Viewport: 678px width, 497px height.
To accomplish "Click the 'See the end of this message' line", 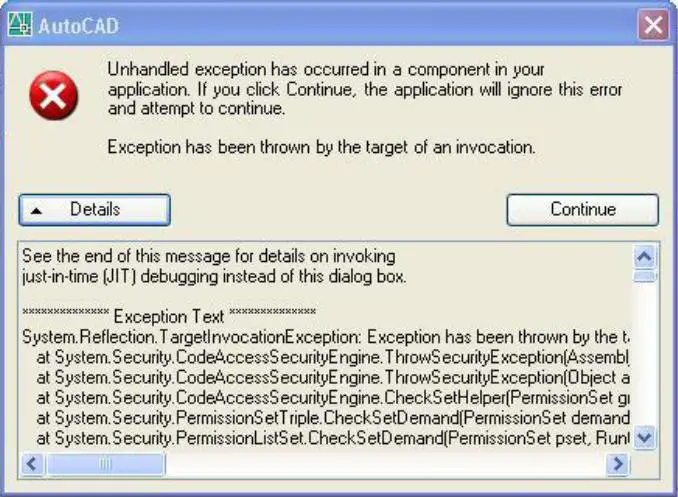I will (x=208, y=257).
